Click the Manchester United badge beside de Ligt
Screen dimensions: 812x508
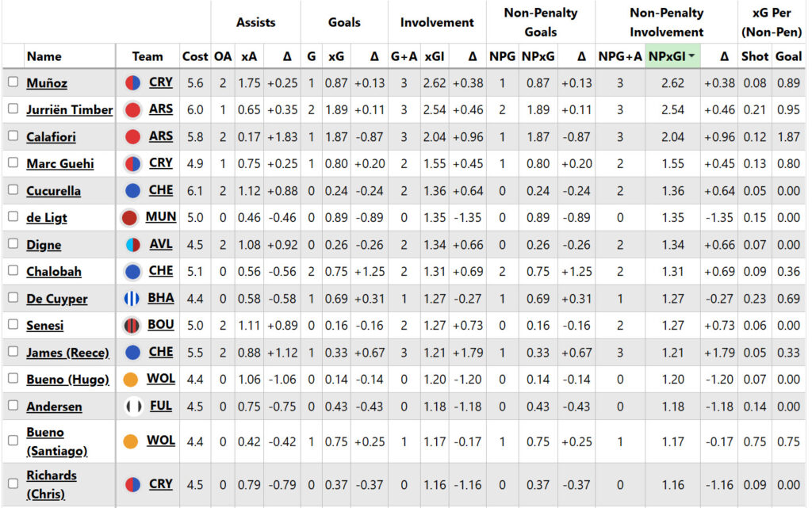tap(130, 217)
